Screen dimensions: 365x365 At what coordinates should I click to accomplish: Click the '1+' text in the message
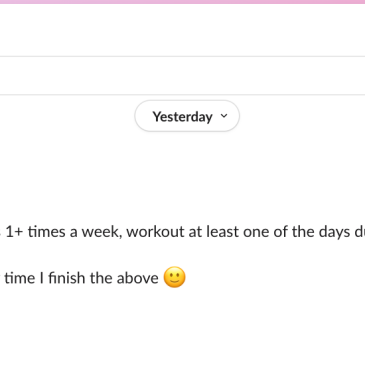[14, 232]
